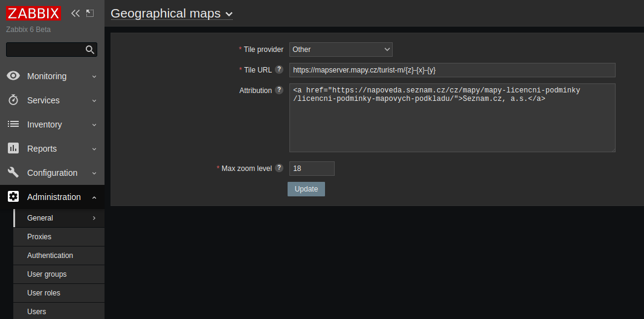Click the Services stopwatch icon

click(x=13, y=100)
